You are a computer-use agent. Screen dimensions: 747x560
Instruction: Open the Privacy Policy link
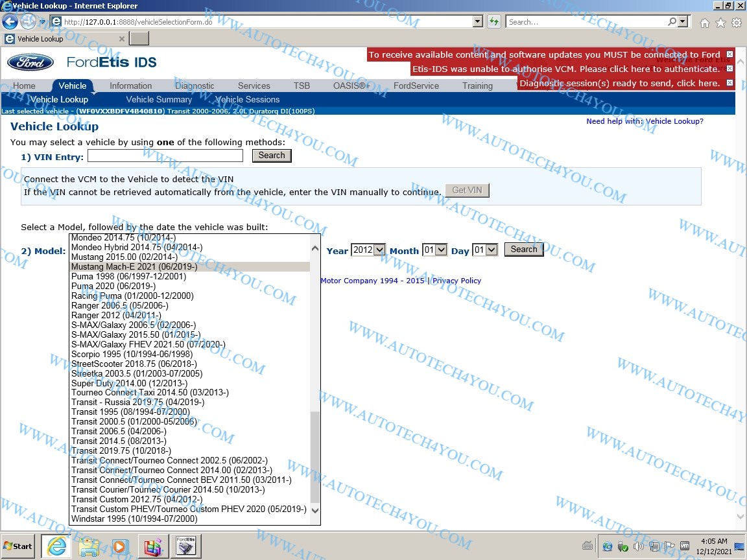point(456,281)
